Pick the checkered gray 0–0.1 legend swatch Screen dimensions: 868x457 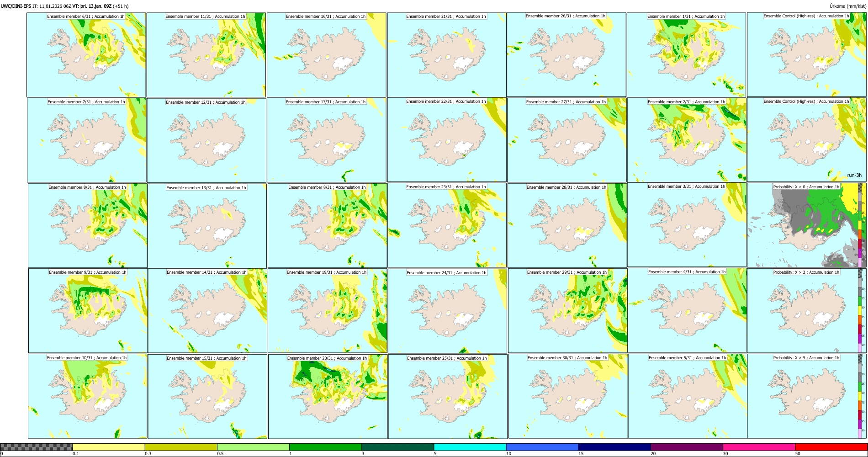point(37,447)
